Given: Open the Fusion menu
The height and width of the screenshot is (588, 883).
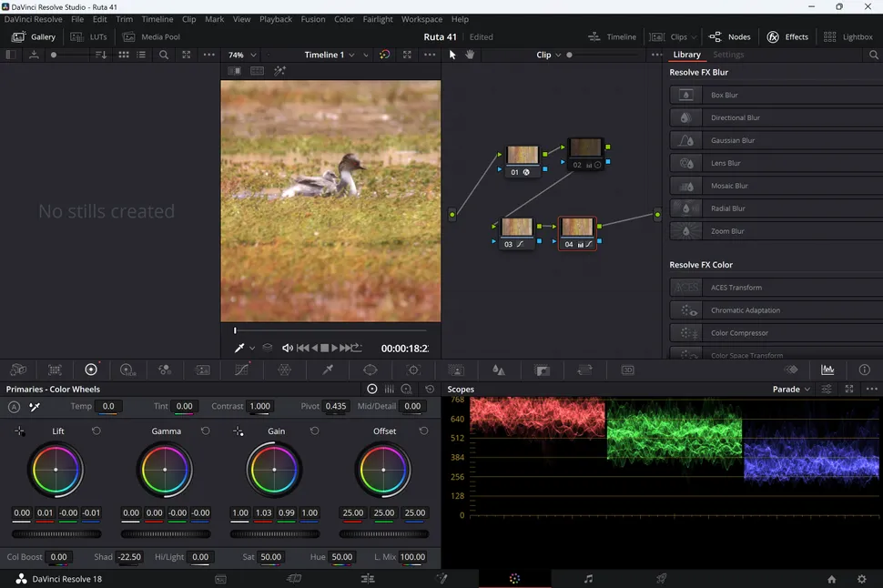Looking at the screenshot, I should click(x=312, y=19).
